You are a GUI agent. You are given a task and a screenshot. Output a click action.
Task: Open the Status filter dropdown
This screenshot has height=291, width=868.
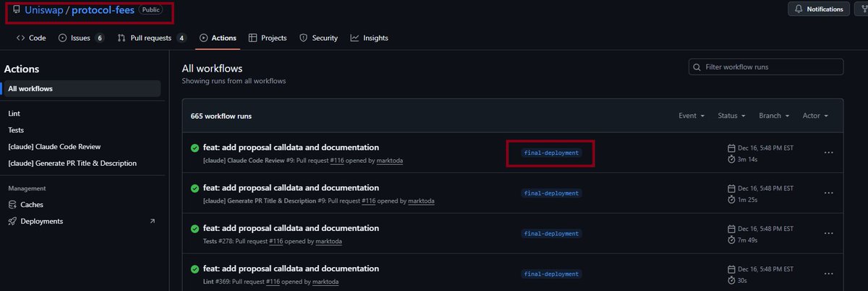click(732, 116)
